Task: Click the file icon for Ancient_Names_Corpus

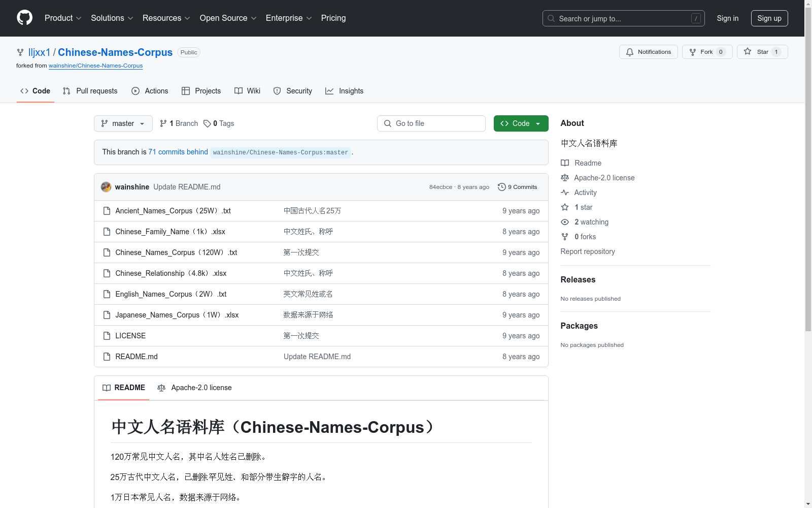Action: coord(107,211)
